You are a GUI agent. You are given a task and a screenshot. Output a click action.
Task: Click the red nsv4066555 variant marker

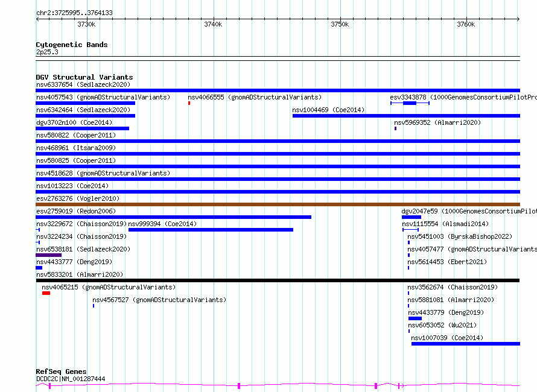[189, 103]
